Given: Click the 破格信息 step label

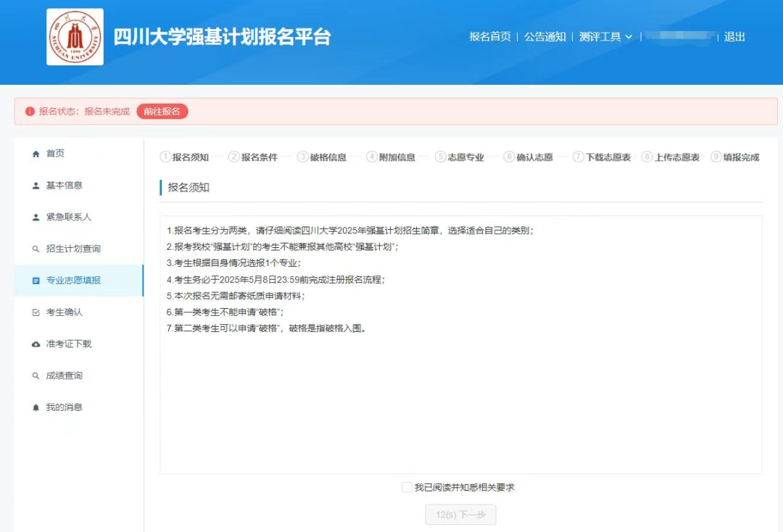Looking at the screenshot, I should tap(328, 157).
